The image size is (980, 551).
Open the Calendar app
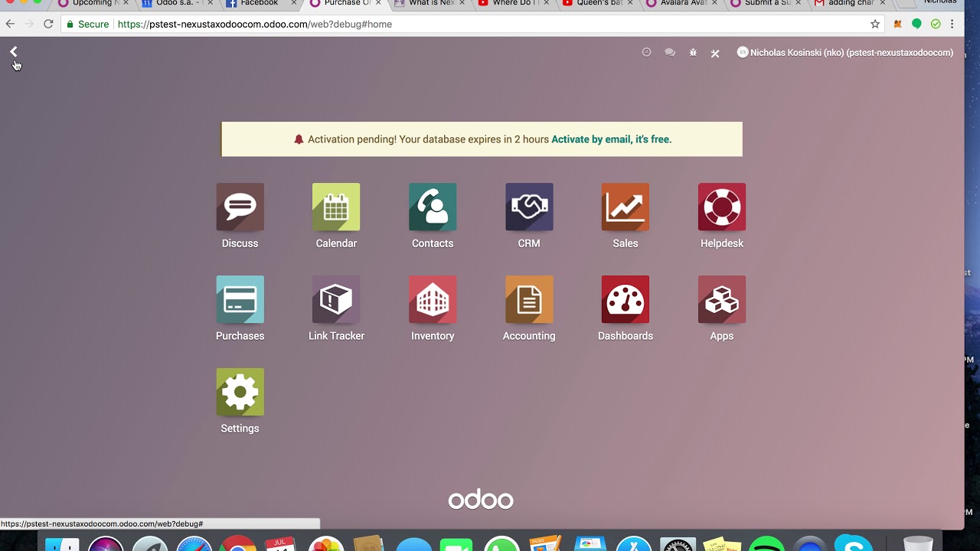336,207
